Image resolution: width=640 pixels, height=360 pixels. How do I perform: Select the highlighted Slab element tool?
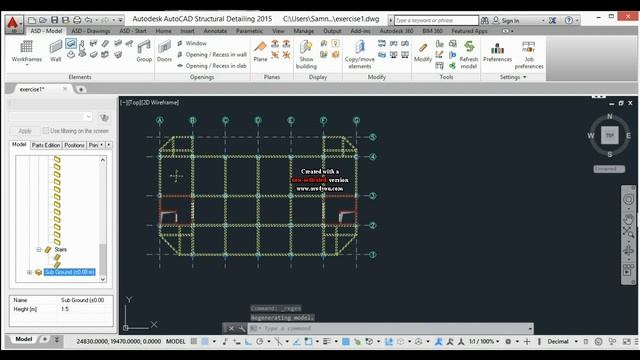click(71, 43)
